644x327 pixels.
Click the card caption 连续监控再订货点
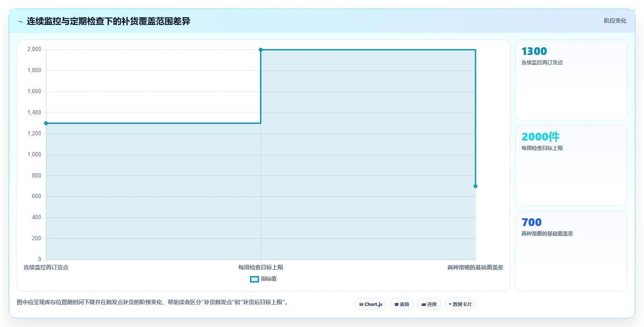coord(542,63)
